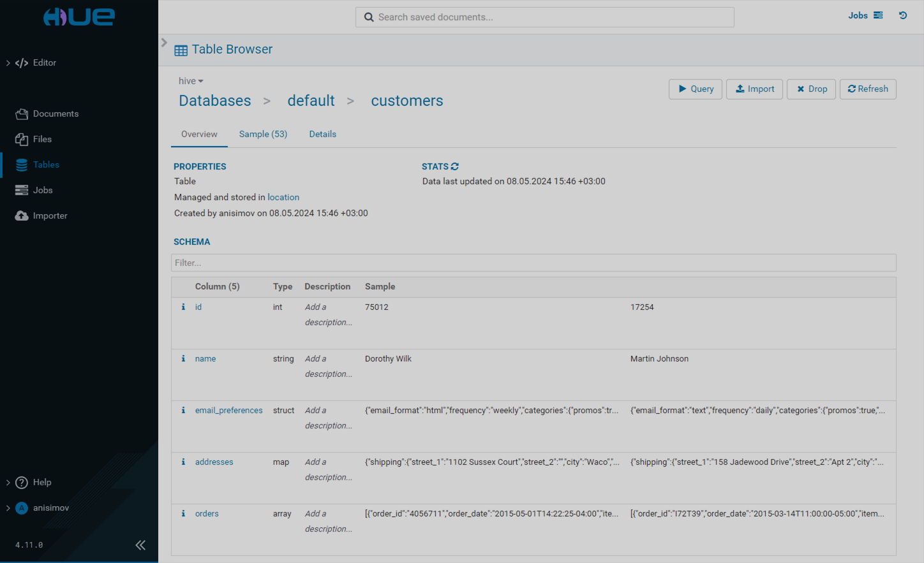
Task: Select the Documents menu item label
Action: [x=56, y=113]
